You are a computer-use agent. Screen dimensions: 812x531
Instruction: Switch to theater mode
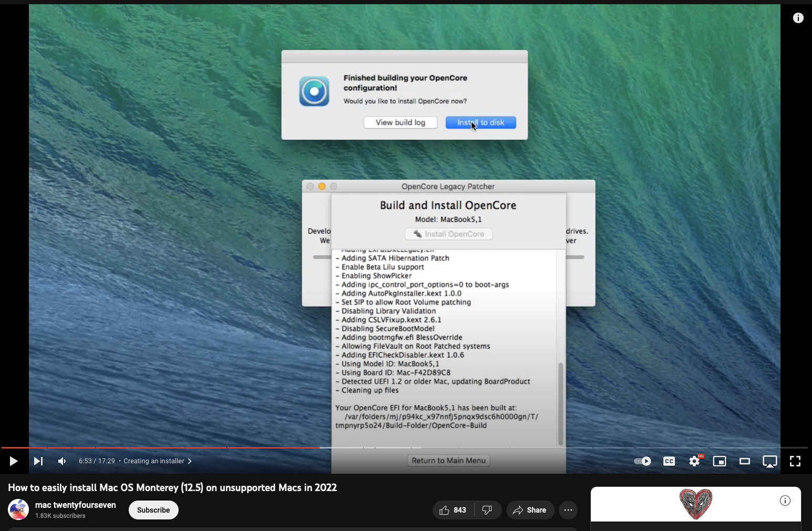tap(745, 461)
